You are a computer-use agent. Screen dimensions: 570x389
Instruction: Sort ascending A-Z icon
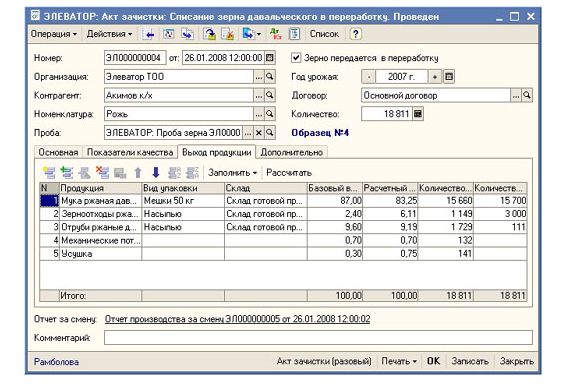click(x=174, y=173)
